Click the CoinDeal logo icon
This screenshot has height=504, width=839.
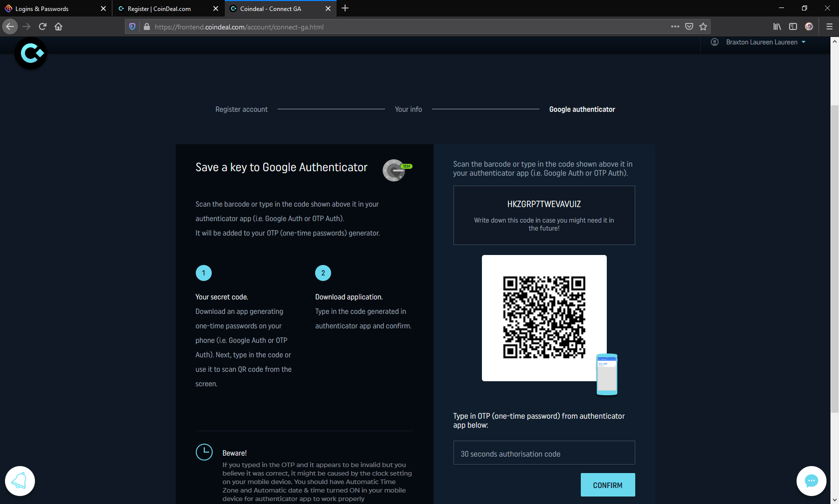(31, 53)
